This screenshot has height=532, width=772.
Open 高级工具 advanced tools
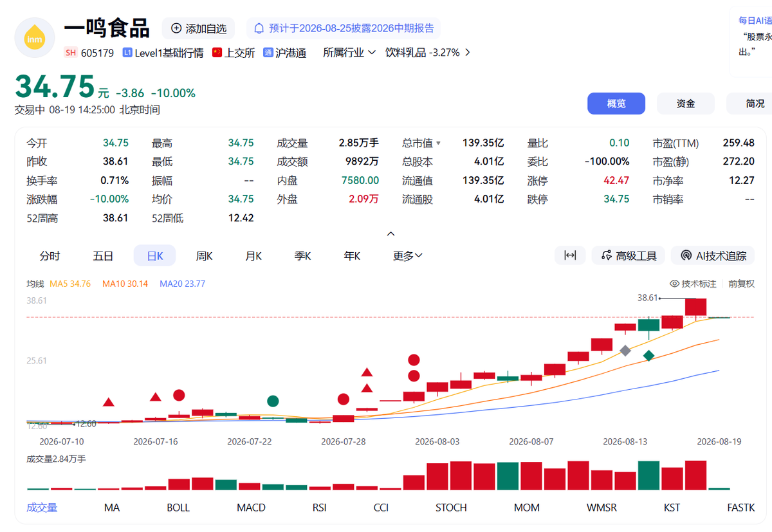pyautogui.click(x=629, y=255)
